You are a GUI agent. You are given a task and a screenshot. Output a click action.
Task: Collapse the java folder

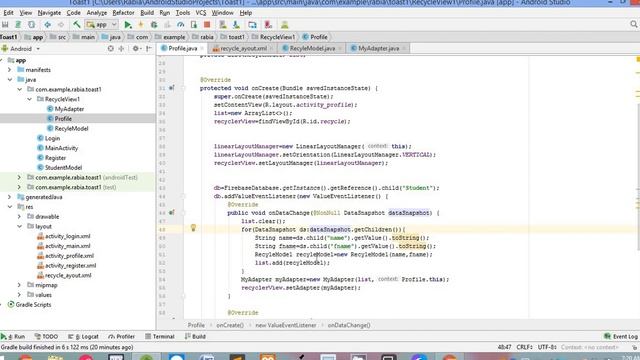pos(9,80)
